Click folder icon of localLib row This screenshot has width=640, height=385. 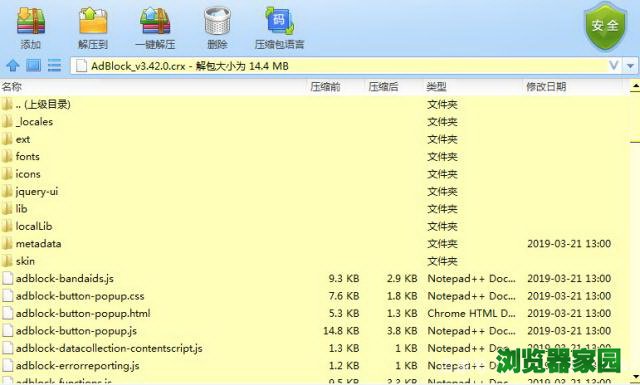[7, 226]
